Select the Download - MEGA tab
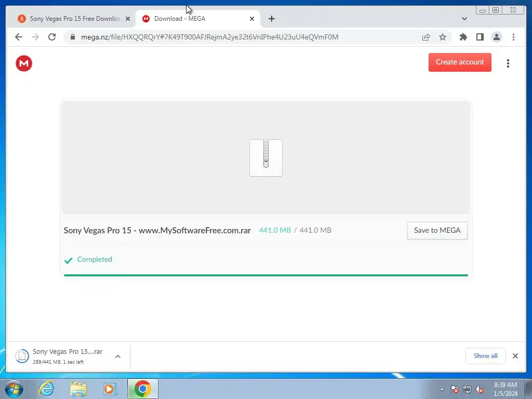 198,19
